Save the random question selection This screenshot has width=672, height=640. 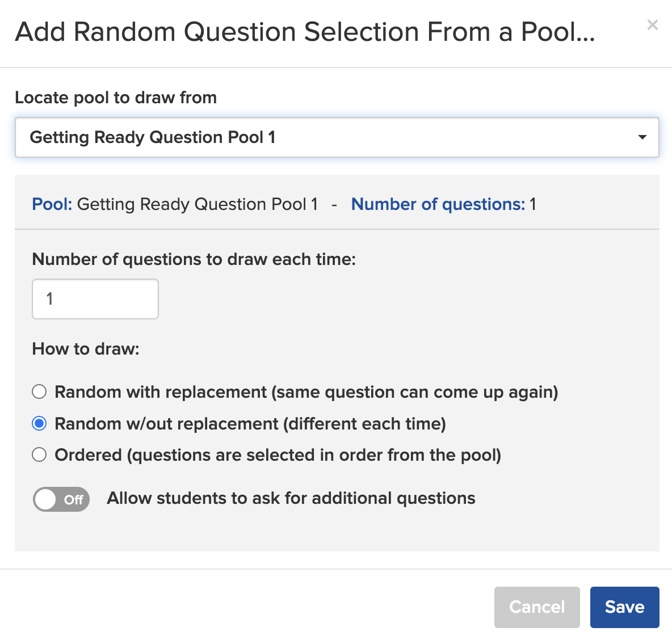(x=624, y=607)
